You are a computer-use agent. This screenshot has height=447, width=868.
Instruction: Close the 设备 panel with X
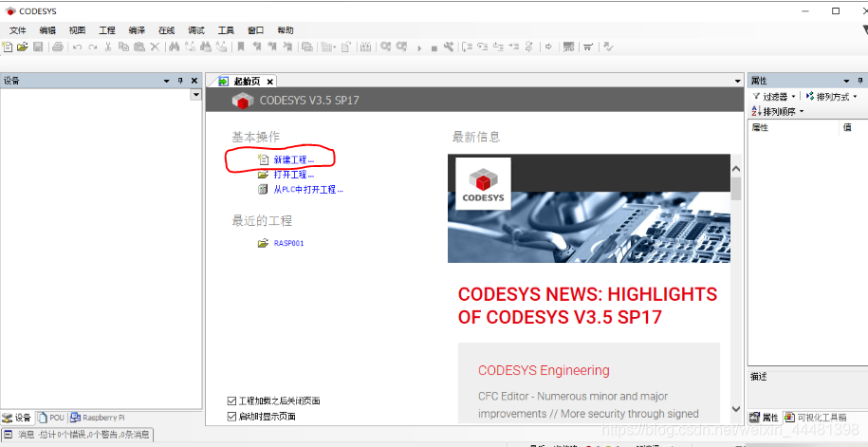tap(194, 81)
